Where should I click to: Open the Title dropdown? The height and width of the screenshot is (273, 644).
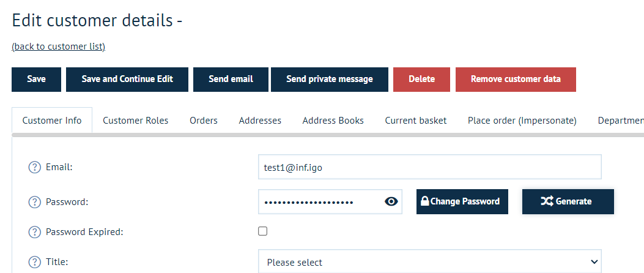point(429,262)
